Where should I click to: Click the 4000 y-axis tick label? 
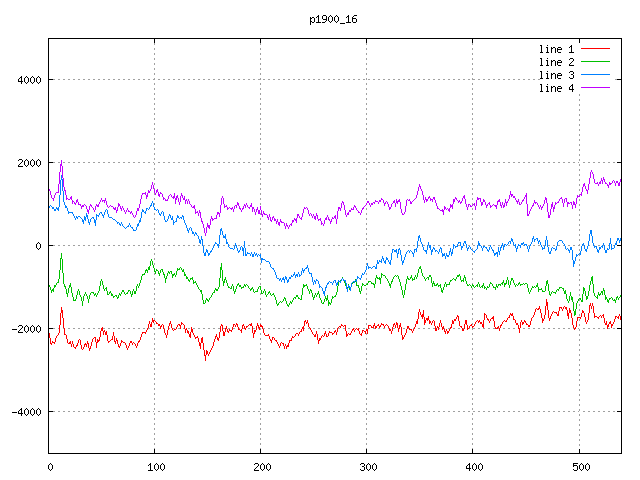28,80
